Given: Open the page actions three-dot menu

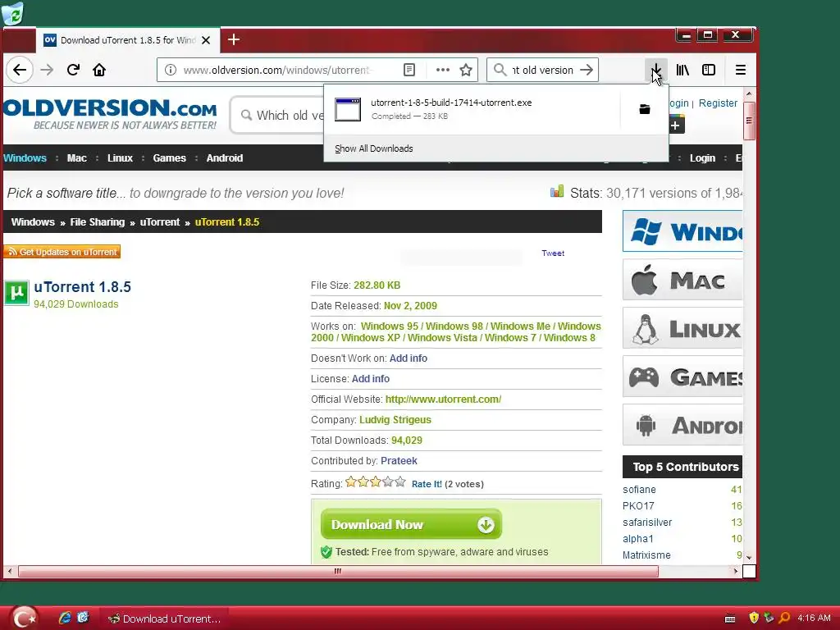Looking at the screenshot, I should pos(442,70).
